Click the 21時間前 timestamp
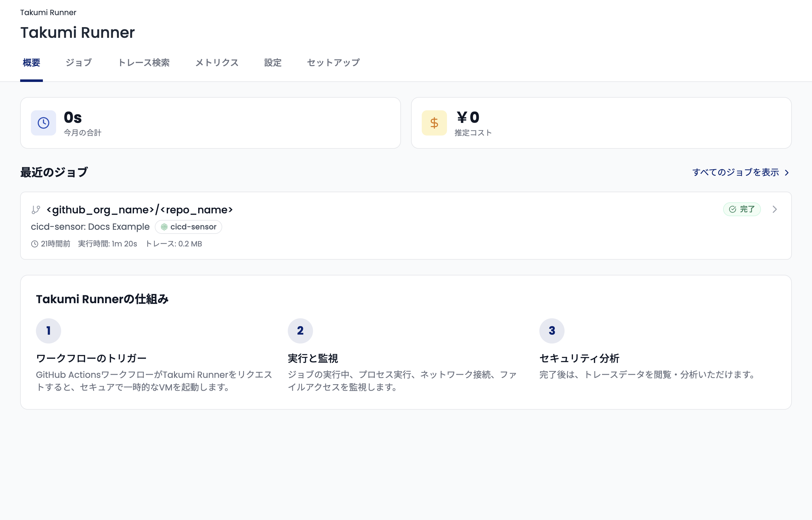Image resolution: width=812 pixels, height=520 pixels. click(56, 244)
